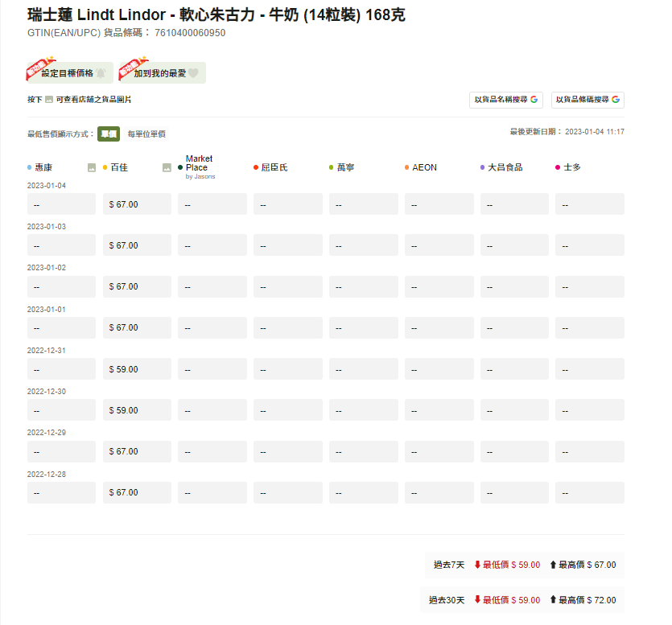Click the 百佳 $67.00 price for 2023-01-04
This screenshot has width=672, height=625.
[137, 204]
